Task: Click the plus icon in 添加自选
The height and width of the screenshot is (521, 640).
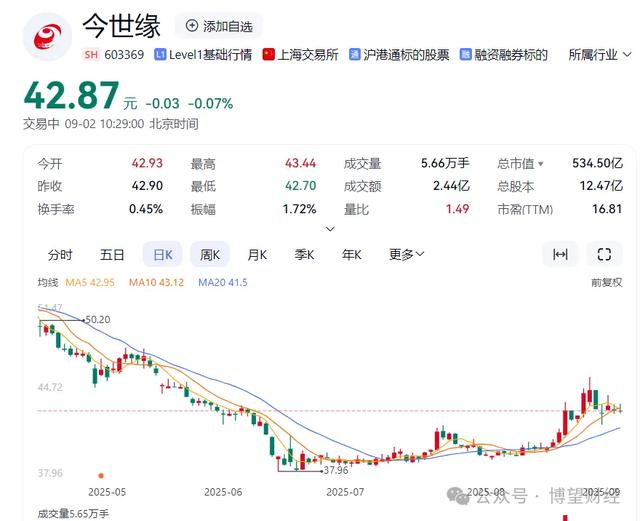Action: (191, 26)
